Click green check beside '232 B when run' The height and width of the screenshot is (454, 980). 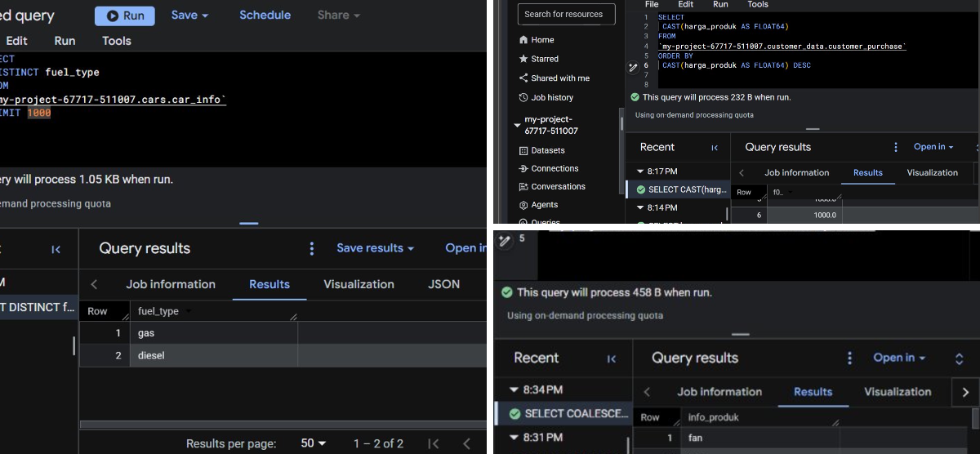coord(635,97)
